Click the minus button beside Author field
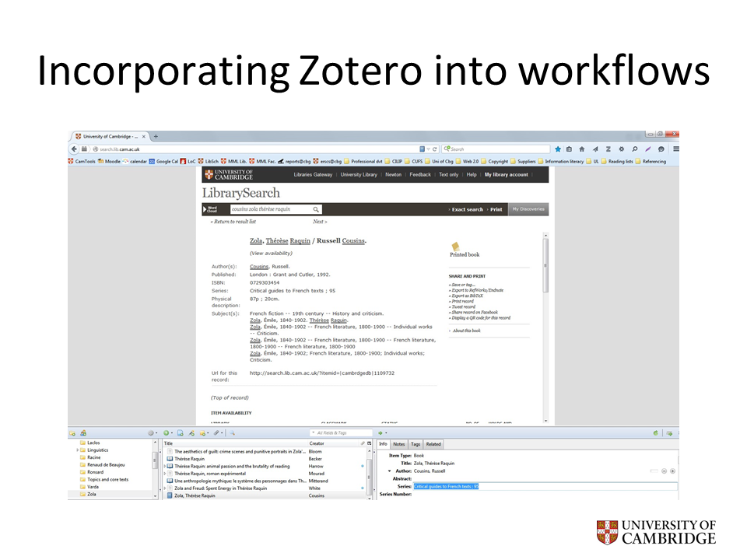 click(x=664, y=471)
